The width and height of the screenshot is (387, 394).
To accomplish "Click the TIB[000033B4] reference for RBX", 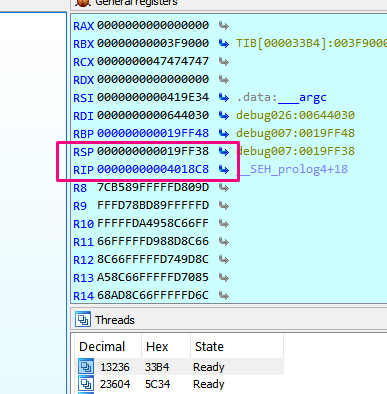I will click(x=311, y=44).
